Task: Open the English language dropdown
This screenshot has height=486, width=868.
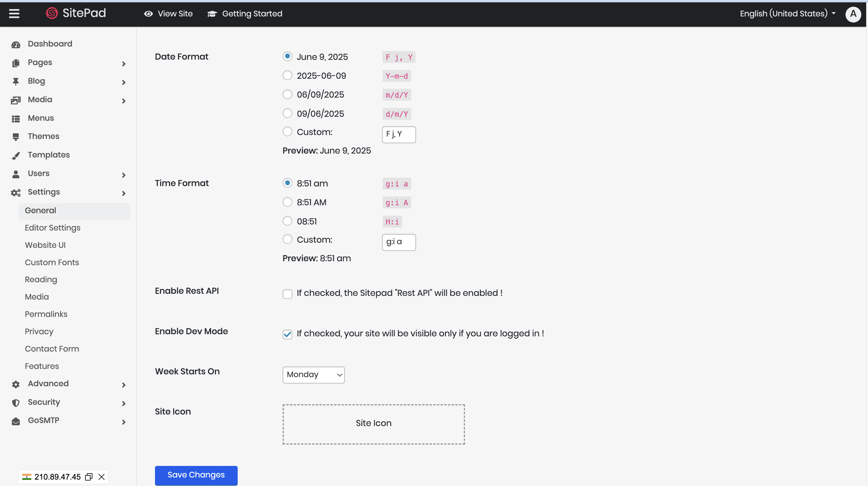Action: coord(787,13)
